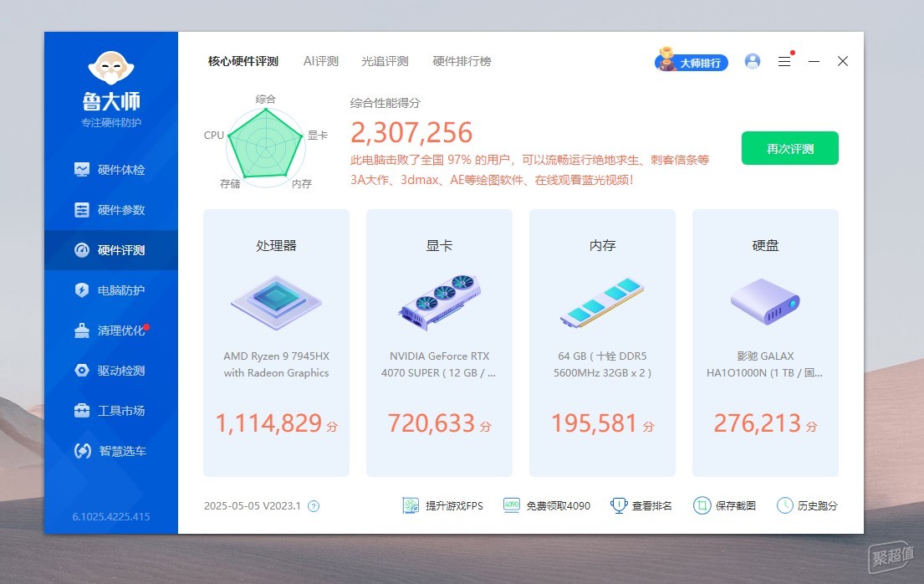This screenshot has width=924, height=584.
Task: Open 硬件体检 in the sidebar
Action: click(x=110, y=170)
